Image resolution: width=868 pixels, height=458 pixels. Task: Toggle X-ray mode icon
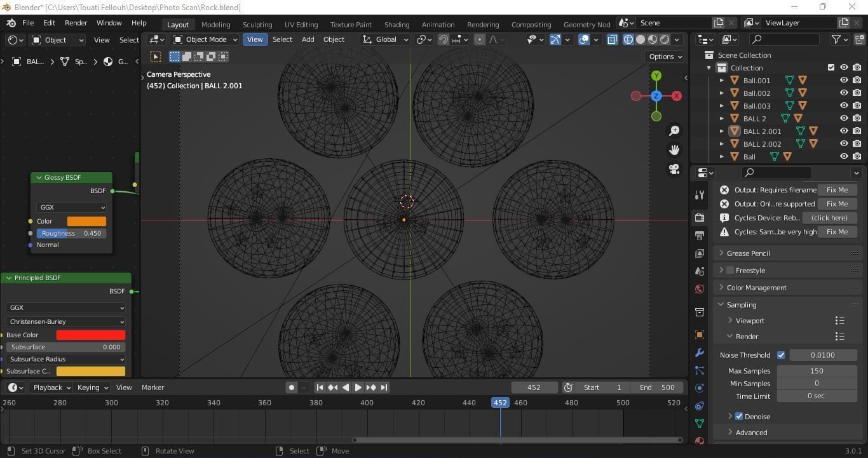[612, 39]
